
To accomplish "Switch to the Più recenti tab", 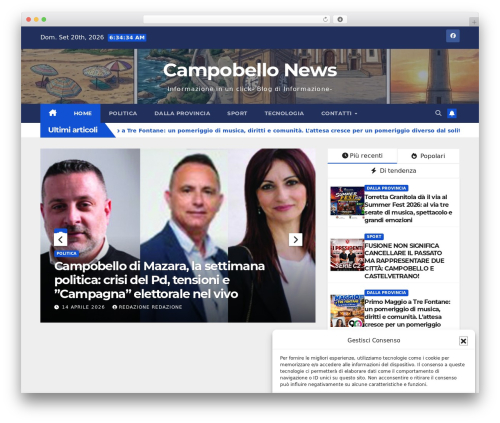I will 362,156.
